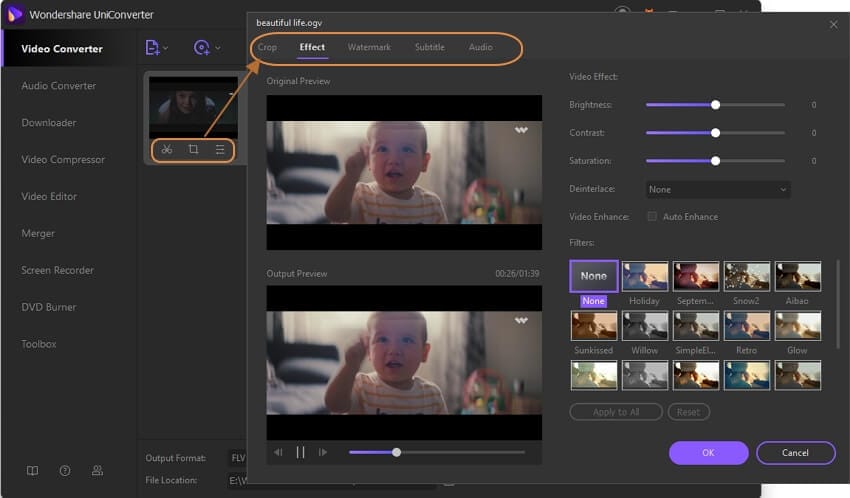
Task: Click the File Location path field
Action: (x=237, y=480)
